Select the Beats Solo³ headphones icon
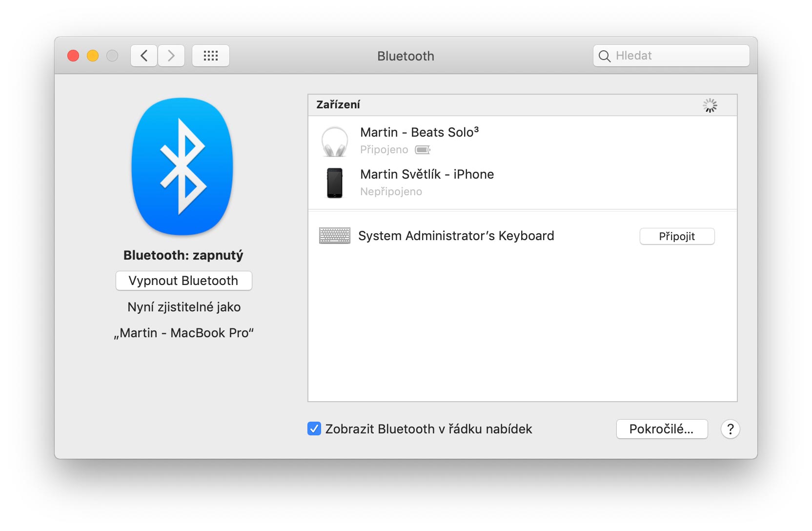The height and width of the screenshot is (531, 812). 335,142
